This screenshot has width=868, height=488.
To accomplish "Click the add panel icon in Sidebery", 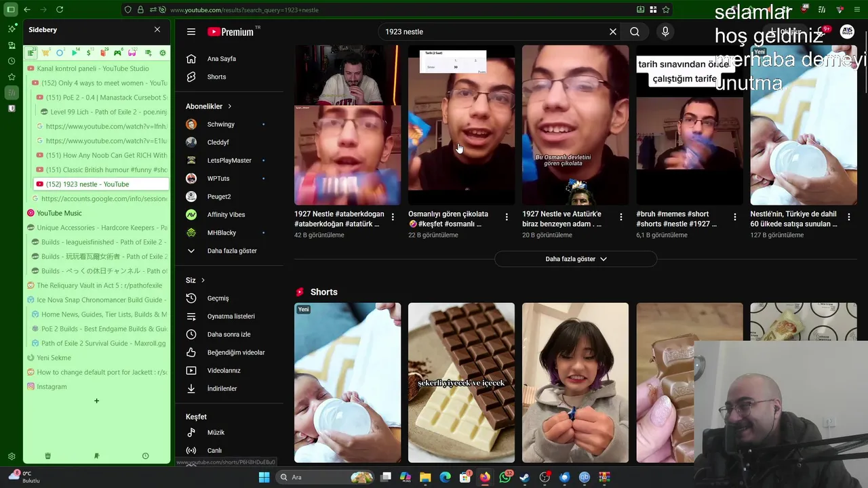I will coord(147,53).
